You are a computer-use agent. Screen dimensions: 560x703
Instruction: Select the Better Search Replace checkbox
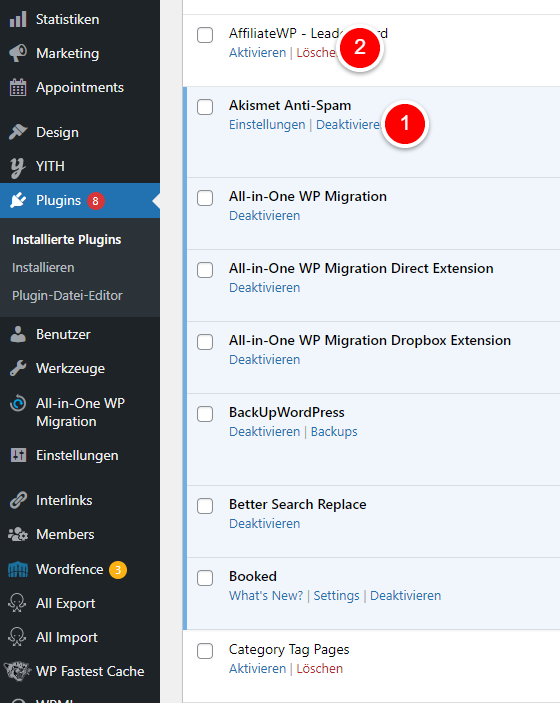point(205,506)
